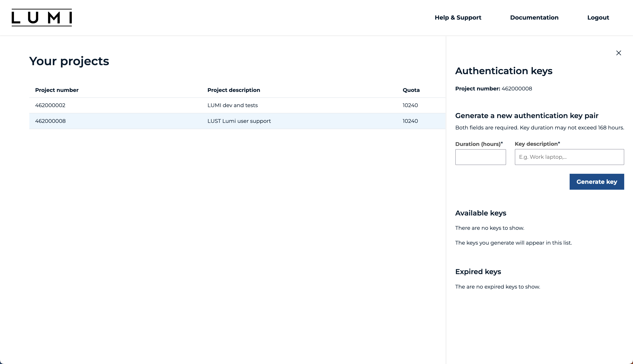Open Help & Support
The image size is (633, 364).
458,18
